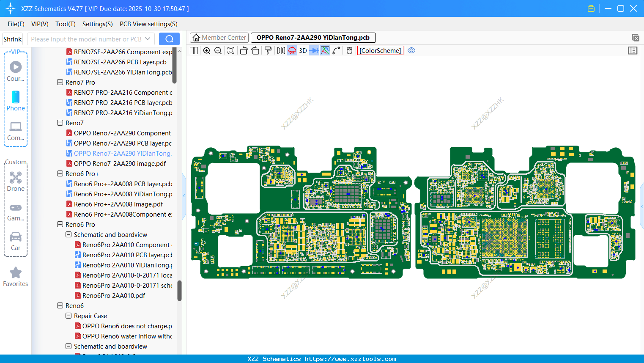Click the blue search magnifier button

169,39
